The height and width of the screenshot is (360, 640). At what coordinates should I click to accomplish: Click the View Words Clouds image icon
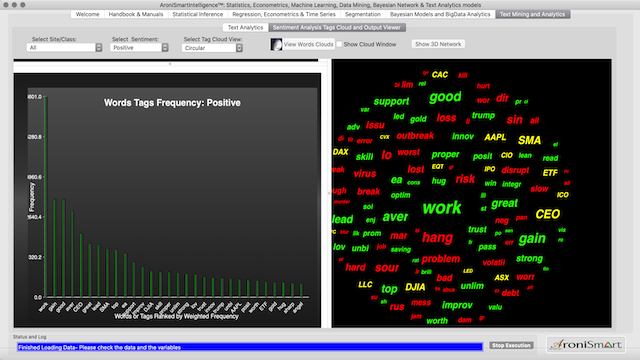[276, 44]
